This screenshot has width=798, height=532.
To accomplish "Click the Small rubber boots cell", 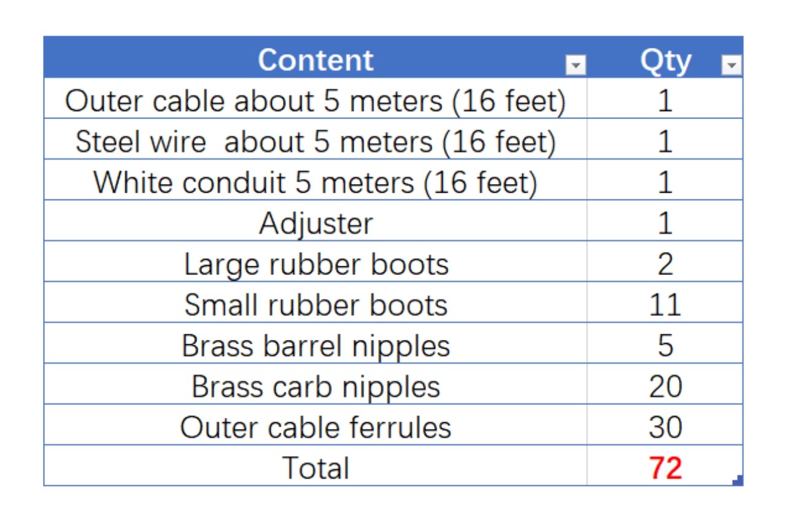I will [316, 305].
